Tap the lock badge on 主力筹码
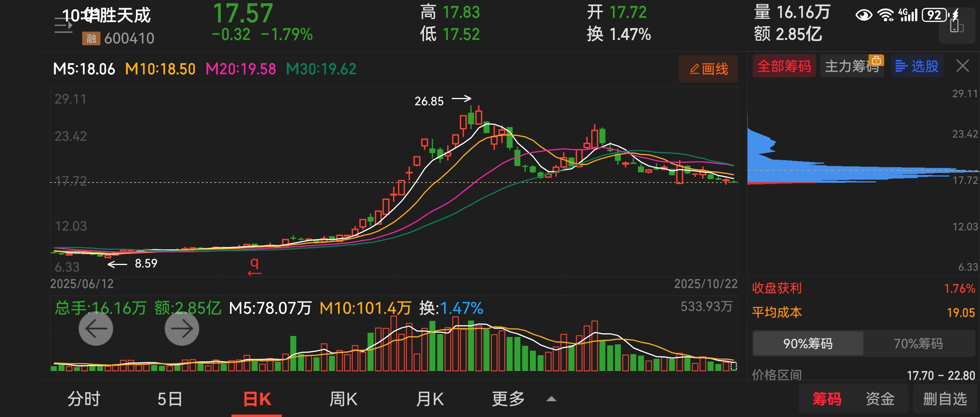 pyautogui.click(x=876, y=60)
